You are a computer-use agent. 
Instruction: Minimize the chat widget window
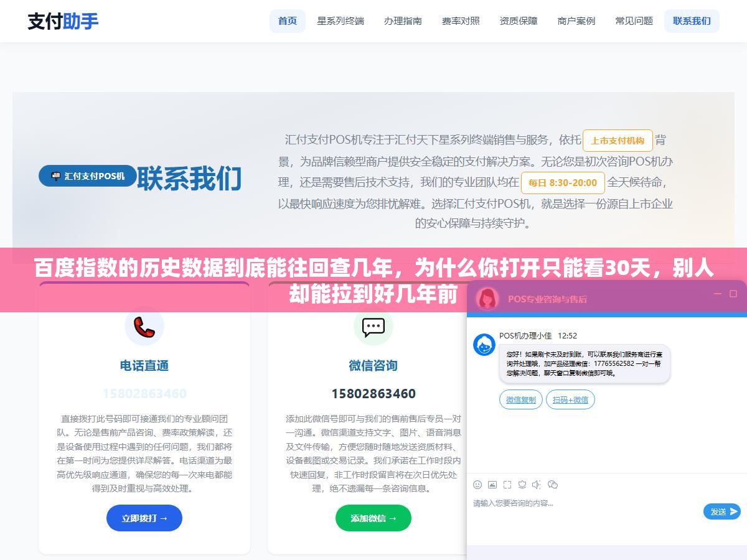(718, 294)
